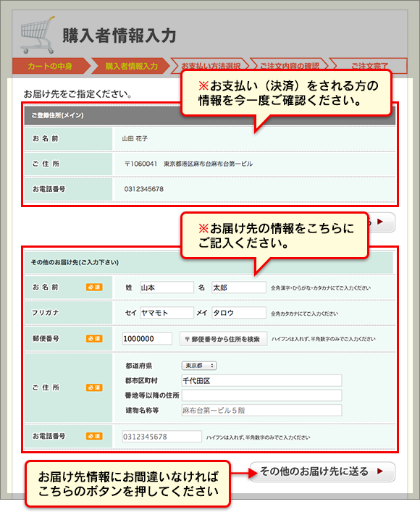This screenshot has height=512, width=420.
Task: Select the 購入者情報入力 step tab
Action: coord(131,66)
